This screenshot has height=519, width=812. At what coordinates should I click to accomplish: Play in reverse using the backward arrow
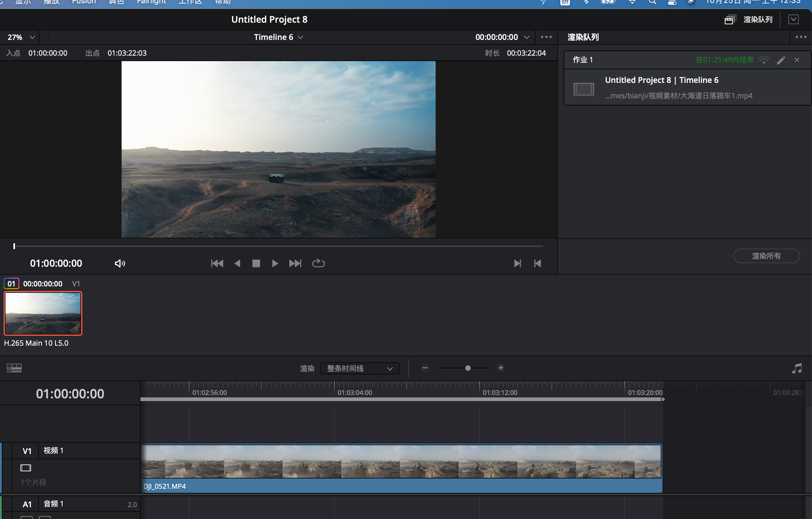click(x=237, y=263)
